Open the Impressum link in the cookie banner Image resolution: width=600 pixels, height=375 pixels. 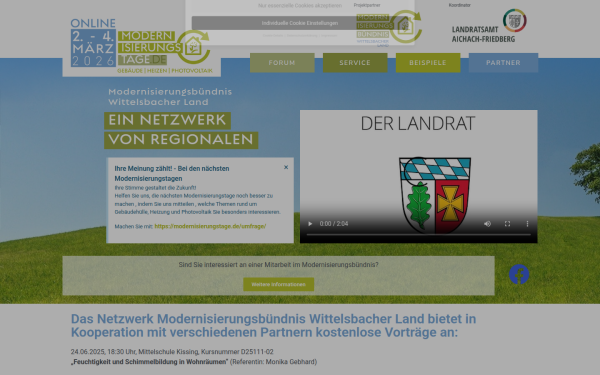pos(329,36)
